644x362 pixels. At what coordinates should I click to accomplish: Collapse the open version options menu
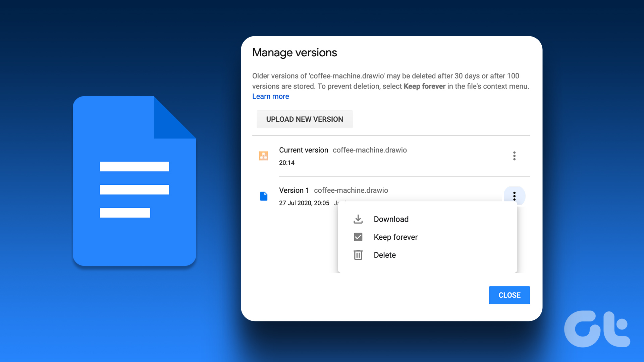[514, 196]
